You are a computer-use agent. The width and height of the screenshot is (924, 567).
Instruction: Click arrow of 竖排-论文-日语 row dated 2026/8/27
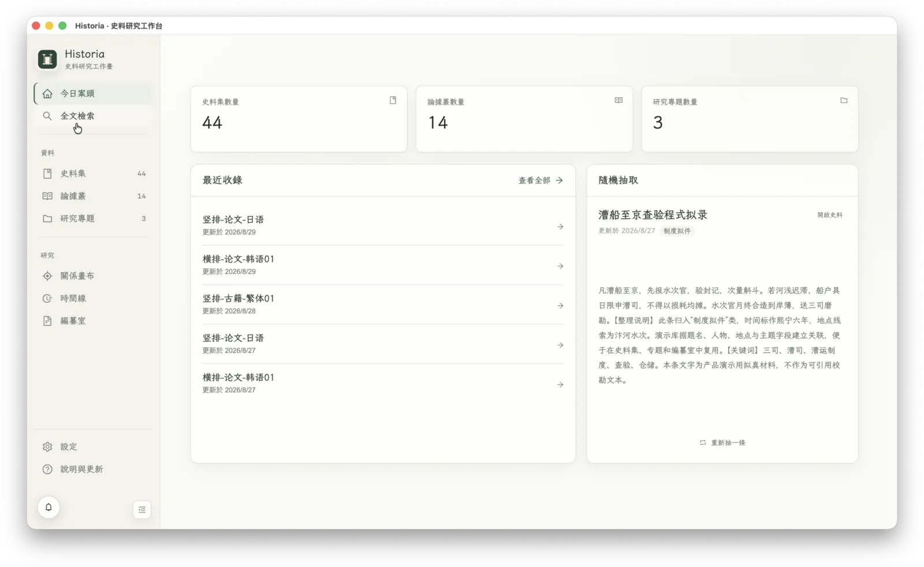(x=560, y=345)
